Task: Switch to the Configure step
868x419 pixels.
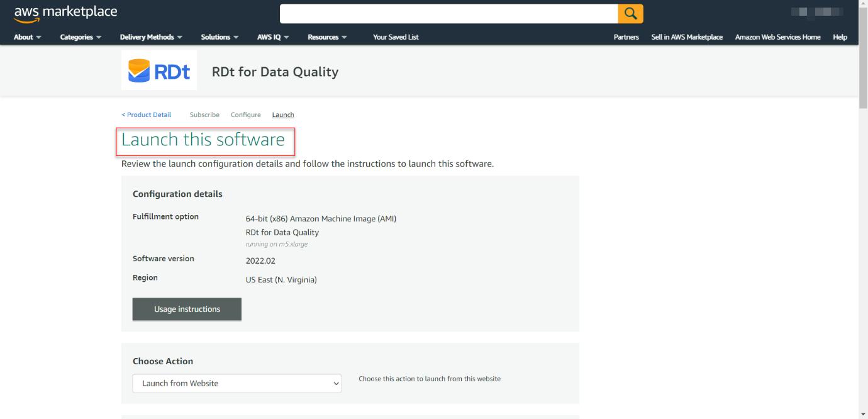Action: click(x=245, y=115)
